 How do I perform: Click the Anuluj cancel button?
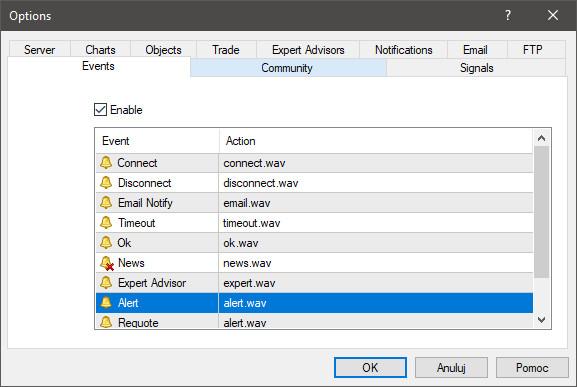451,368
